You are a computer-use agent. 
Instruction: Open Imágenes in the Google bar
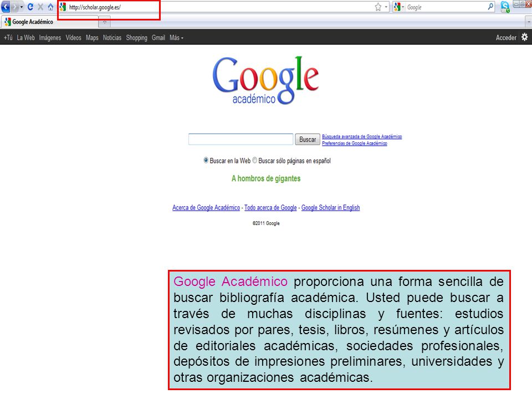pos(50,38)
